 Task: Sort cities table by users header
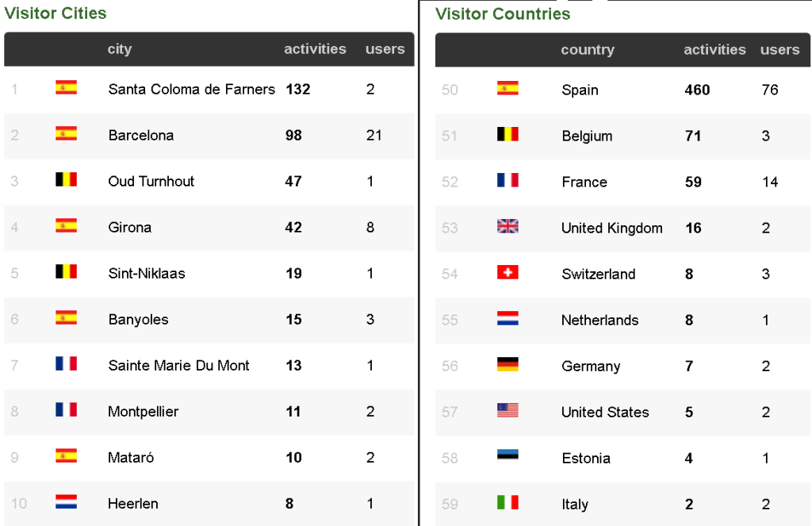click(385, 49)
